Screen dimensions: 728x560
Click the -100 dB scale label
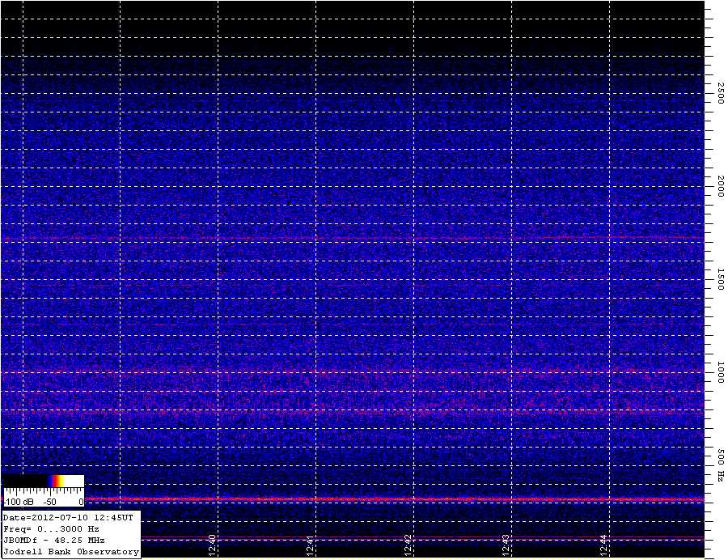tap(18, 502)
